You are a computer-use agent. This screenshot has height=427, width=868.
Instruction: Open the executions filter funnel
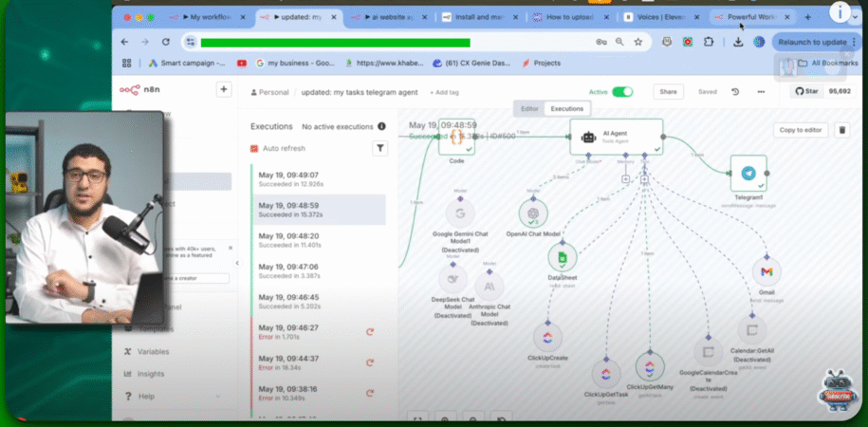(379, 148)
